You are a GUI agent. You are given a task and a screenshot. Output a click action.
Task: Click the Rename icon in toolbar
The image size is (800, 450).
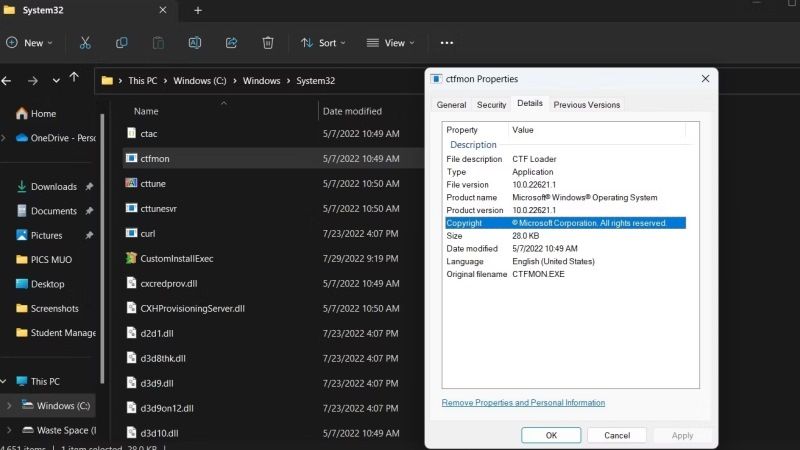(195, 43)
